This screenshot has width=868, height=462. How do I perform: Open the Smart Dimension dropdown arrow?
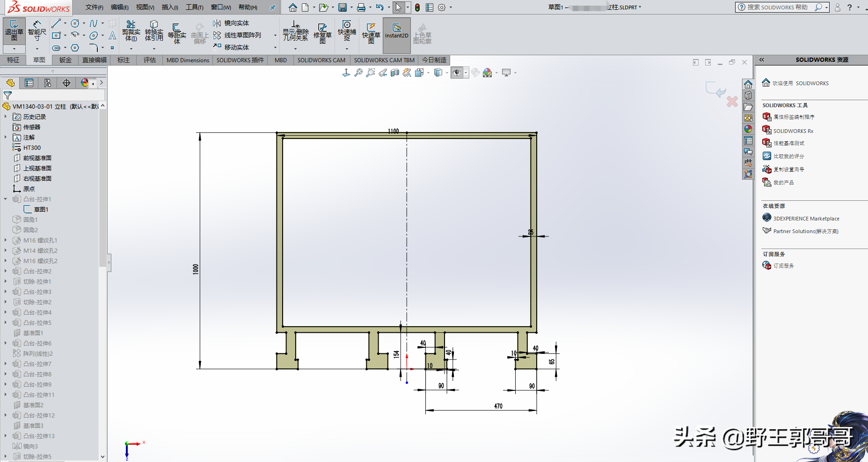pos(37,49)
